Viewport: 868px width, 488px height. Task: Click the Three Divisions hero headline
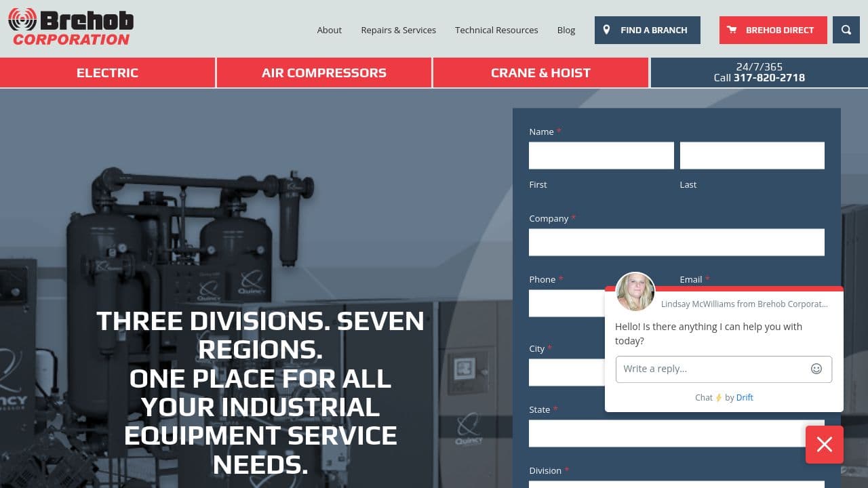(x=260, y=392)
